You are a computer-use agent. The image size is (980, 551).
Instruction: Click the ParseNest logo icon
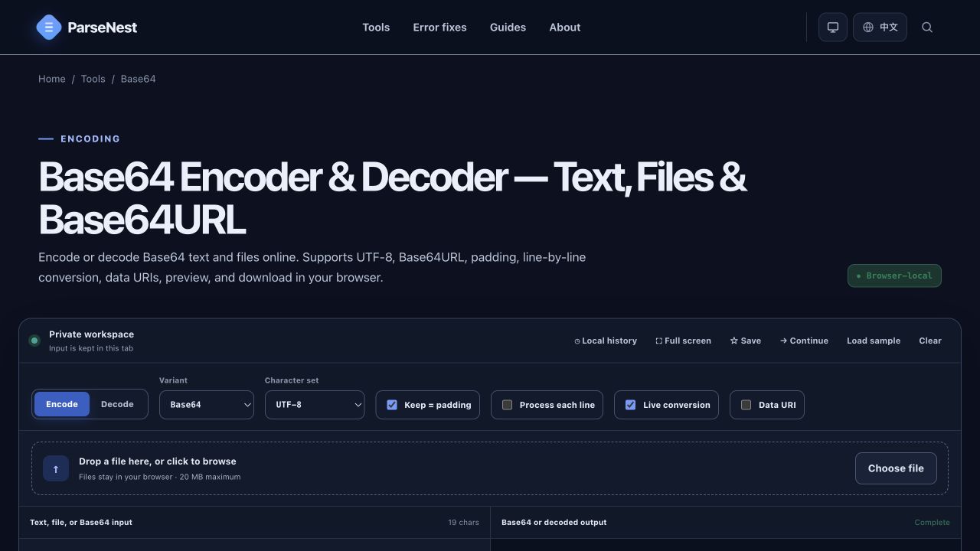point(49,28)
